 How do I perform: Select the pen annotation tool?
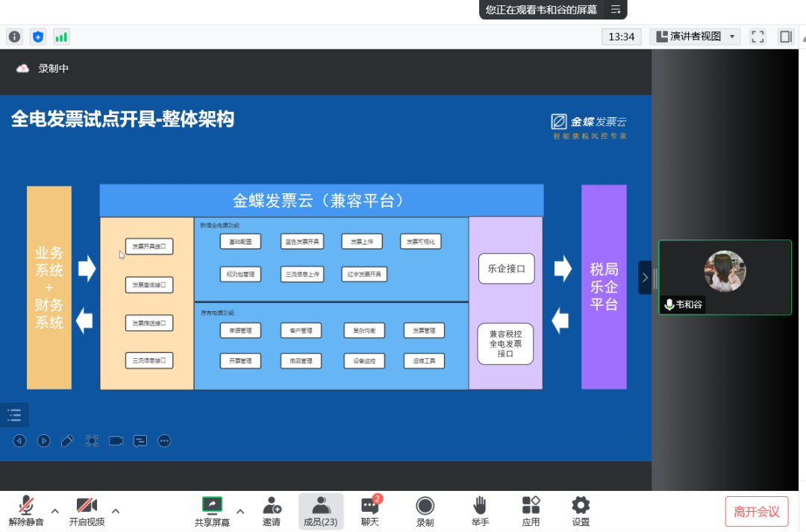click(67, 440)
